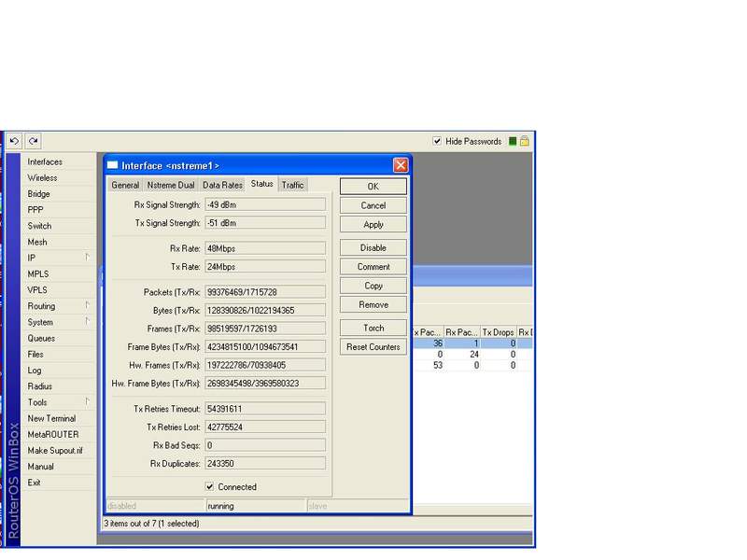The image size is (747, 560).
Task: Expand the Tools submenu arrow
Action: [x=87, y=401]
